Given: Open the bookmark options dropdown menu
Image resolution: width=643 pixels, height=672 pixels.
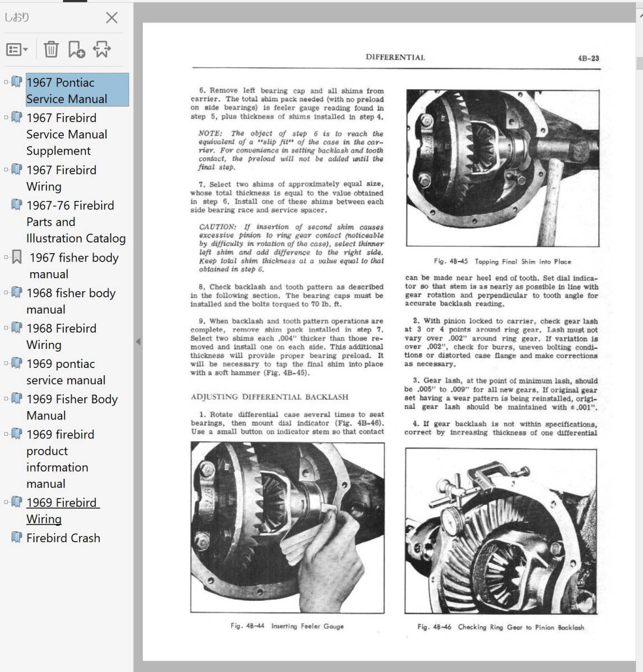Looking at the screenshot, I should click(17, 50).
